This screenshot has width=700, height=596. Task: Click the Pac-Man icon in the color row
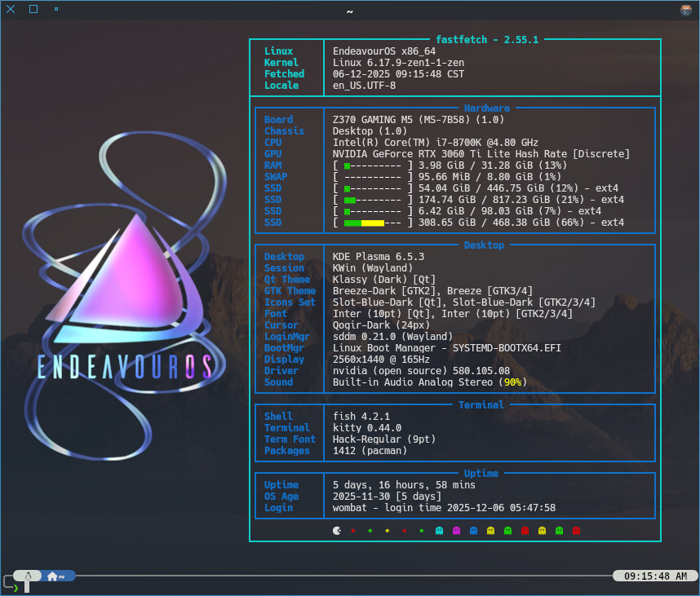pyautogui.click(x=337, y=531)
